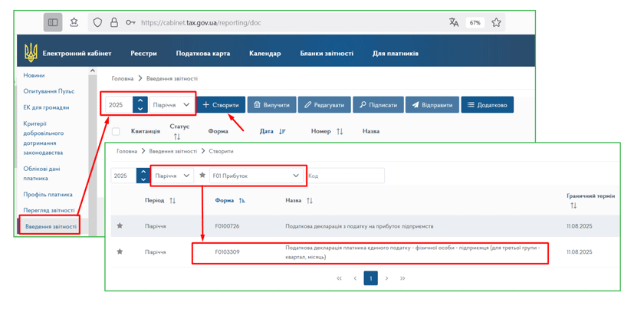The height and width of the screenshot is (309, 644).
Task: Click the Код search input field
Action: tap(345, 176)
